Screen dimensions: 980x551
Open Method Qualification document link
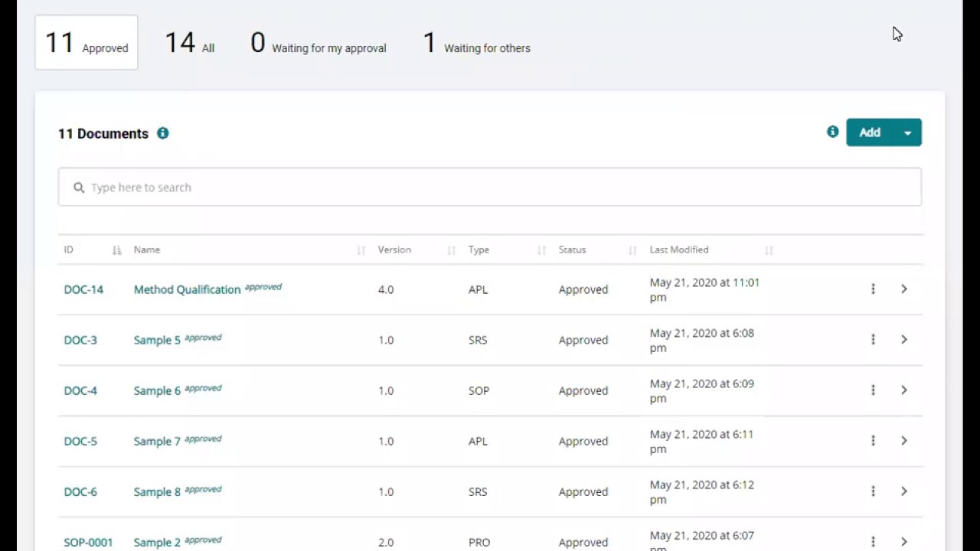pos(187,289)
